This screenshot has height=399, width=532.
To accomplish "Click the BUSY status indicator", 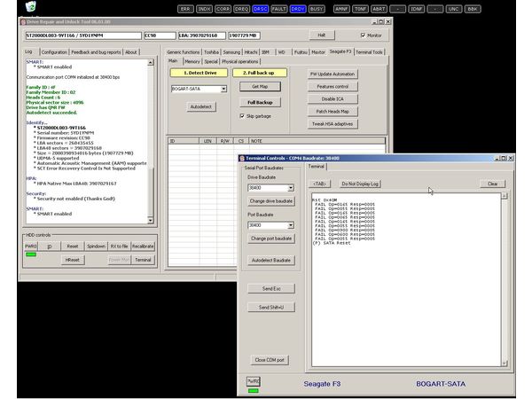I will point(317,9).
